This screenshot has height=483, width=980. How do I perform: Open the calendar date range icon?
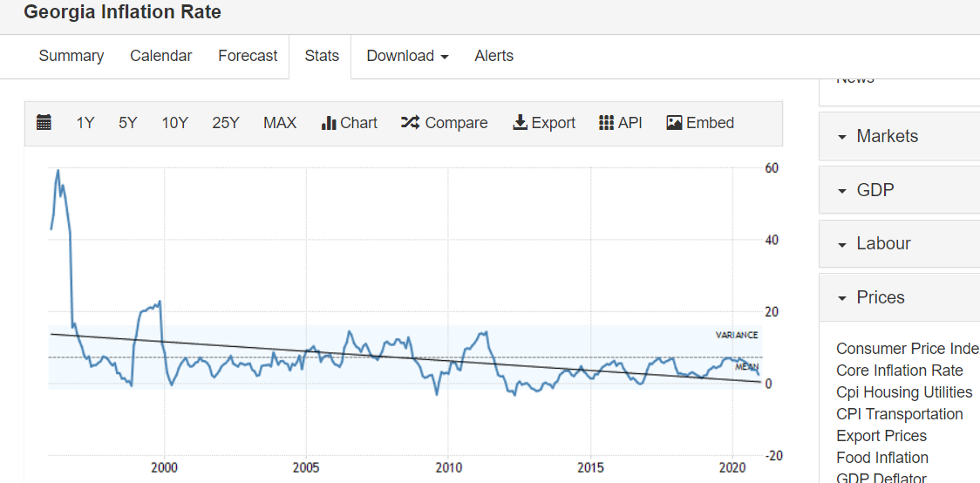44,123
